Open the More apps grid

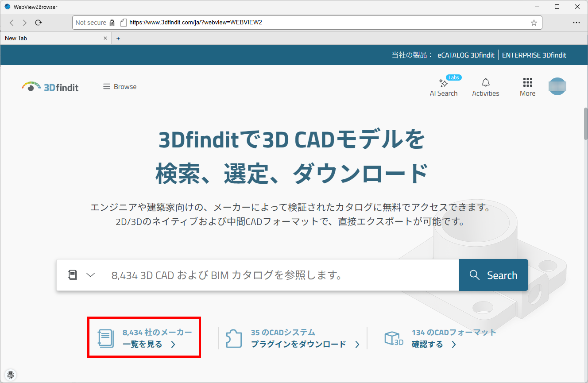[x=527, y=87]
